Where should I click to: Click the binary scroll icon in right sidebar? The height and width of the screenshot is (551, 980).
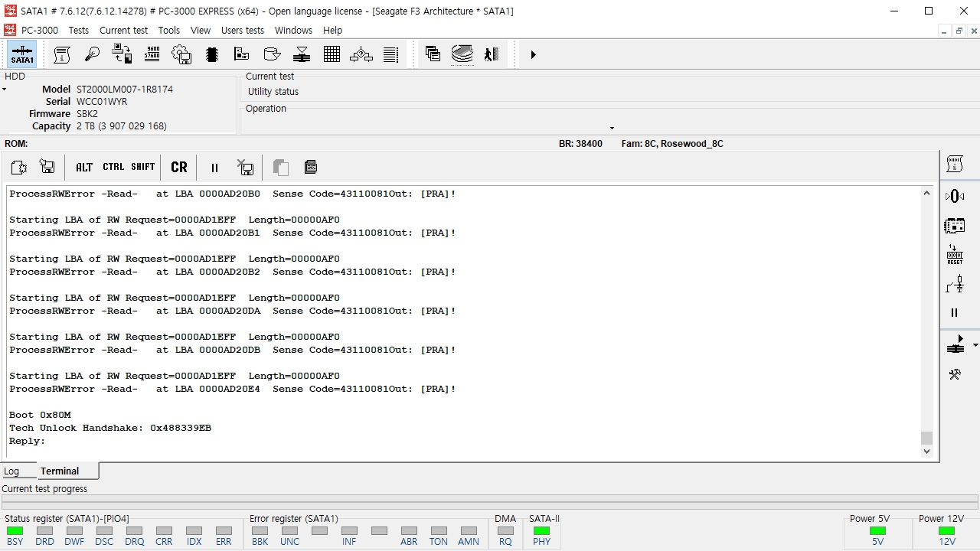point(955,163)
